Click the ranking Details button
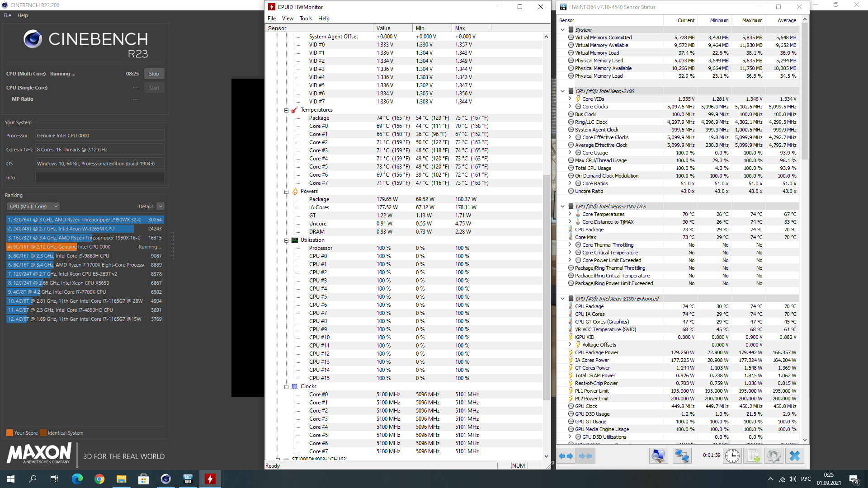The image size is (868, 488). 146,206
